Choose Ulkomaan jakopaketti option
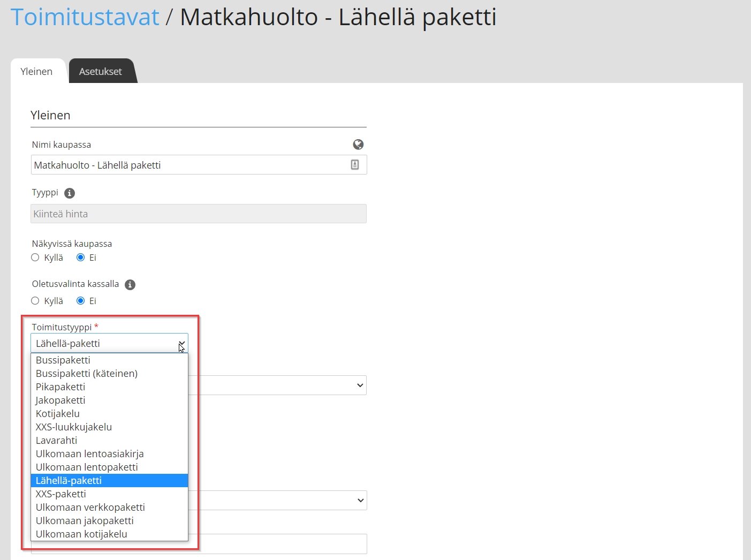 pos(109,521)
